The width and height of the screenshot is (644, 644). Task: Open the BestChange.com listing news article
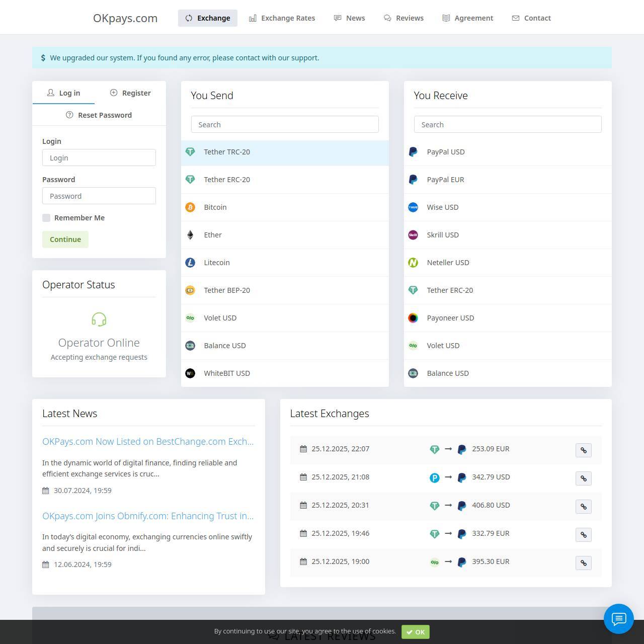[148, 442]
